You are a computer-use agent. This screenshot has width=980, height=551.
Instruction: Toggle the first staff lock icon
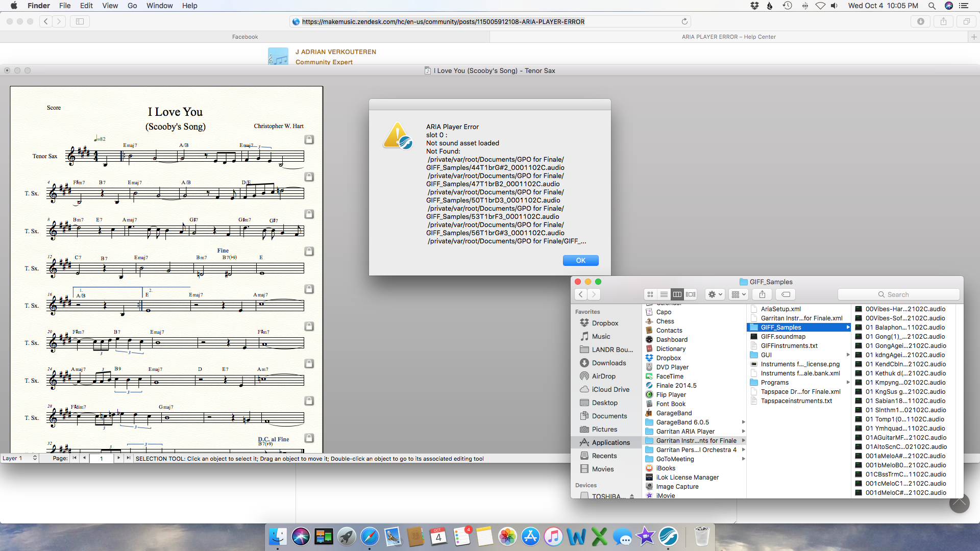309,139
